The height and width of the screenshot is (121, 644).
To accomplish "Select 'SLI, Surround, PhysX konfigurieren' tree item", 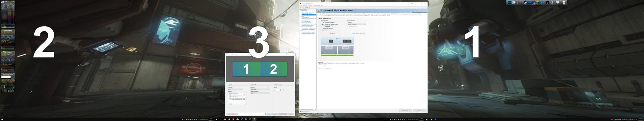I will (x=309, y=14).
